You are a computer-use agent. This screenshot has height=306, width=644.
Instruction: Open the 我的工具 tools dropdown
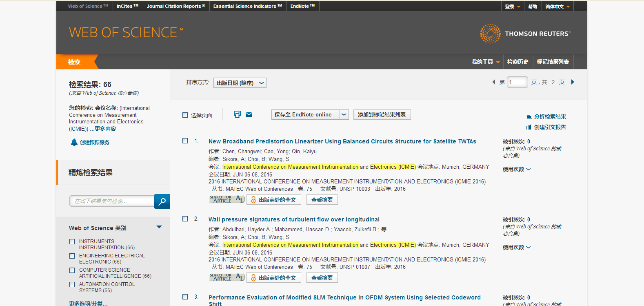(x=486, y=62)
